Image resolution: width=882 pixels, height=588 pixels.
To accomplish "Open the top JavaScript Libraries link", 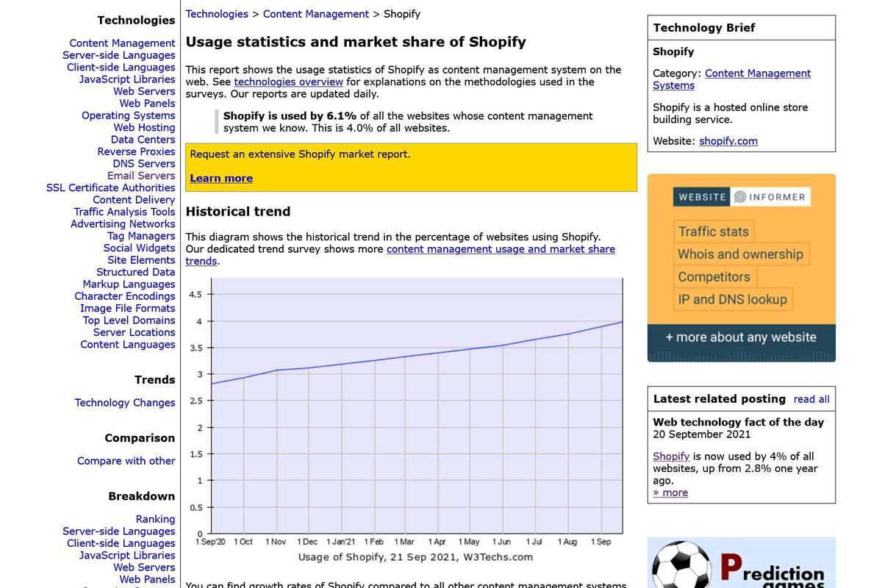I will coord(127,79).
